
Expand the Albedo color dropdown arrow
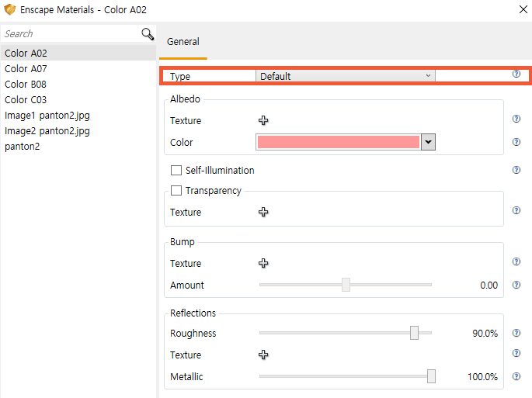[x=427, y=142]
